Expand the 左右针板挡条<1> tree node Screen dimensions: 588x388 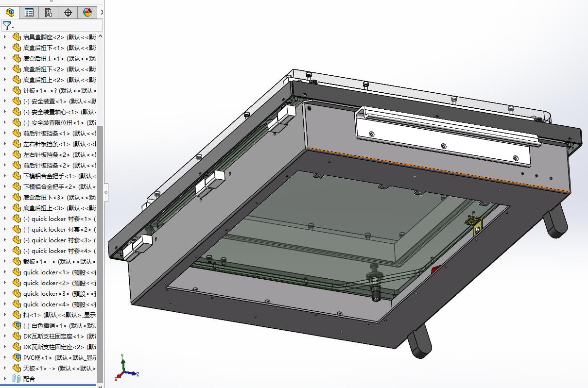click(5, 144)
